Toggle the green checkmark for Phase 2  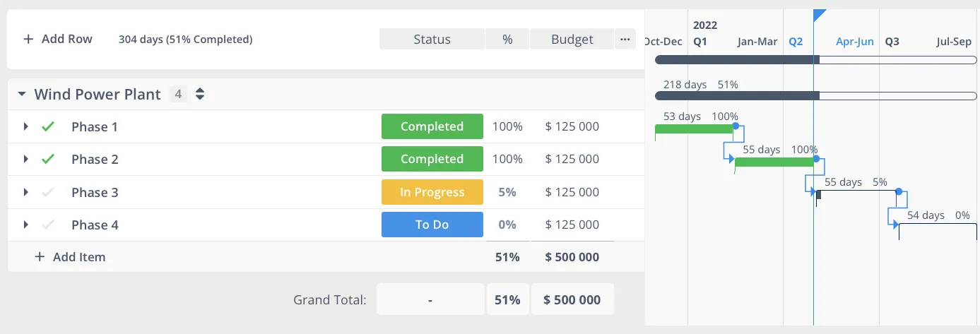[48, 160]
